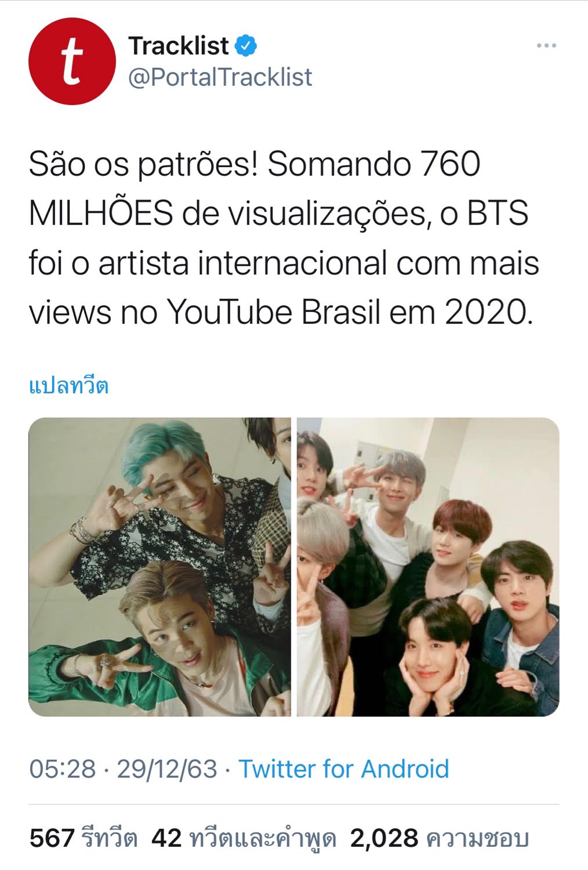Click the tweet text starting with São os patrões
Viewport: 588px width, 870px height.
284,238
